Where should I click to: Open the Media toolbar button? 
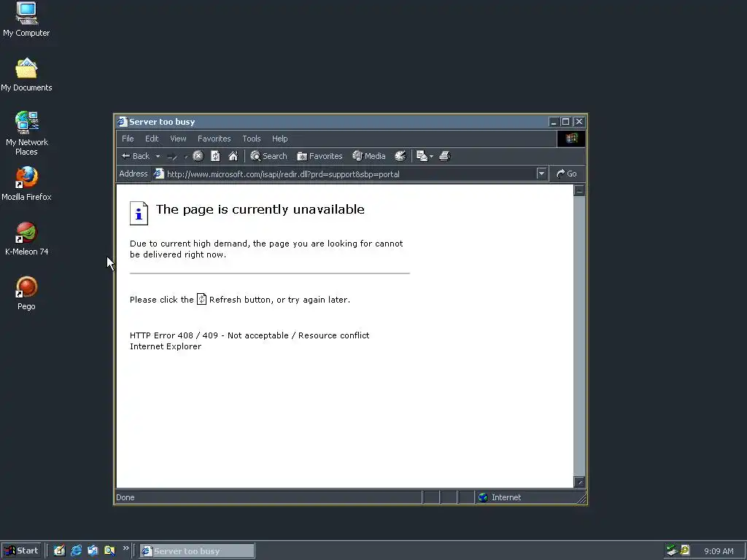point(368,156)
